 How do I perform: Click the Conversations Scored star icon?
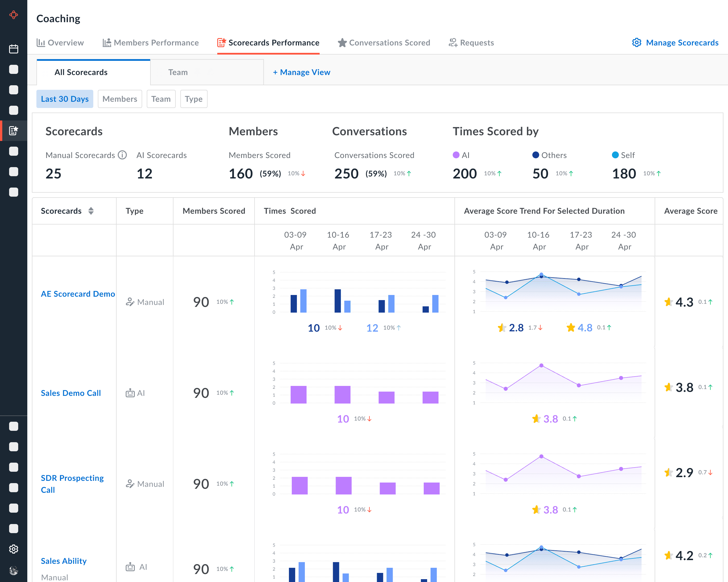pos(342,43)
